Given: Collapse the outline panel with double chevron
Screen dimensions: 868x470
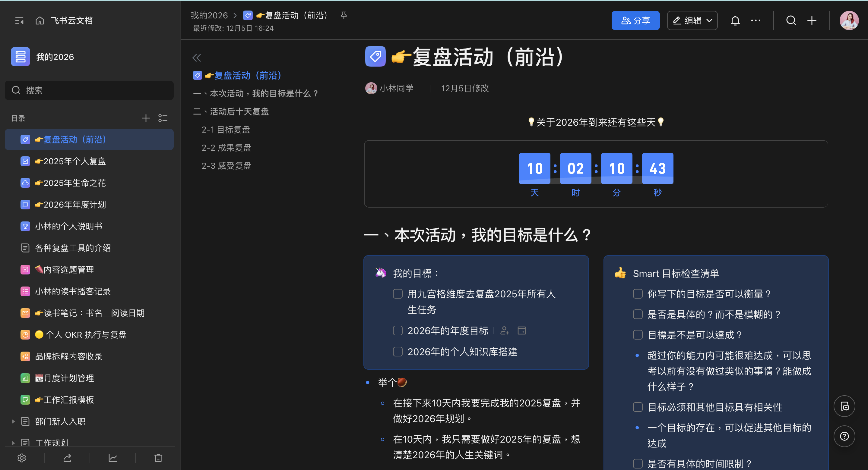Looking at the screenshot, I should (x=196, y=58).
